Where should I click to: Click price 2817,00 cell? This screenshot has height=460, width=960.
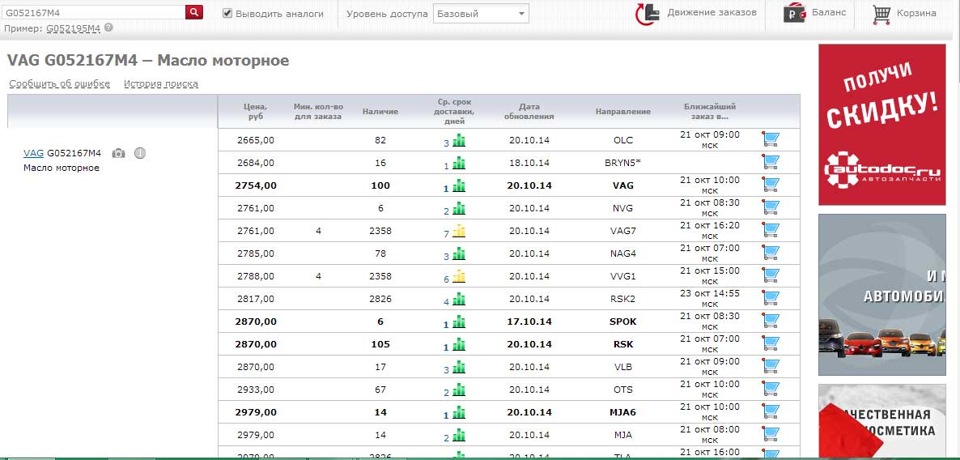tap(255, 299)
